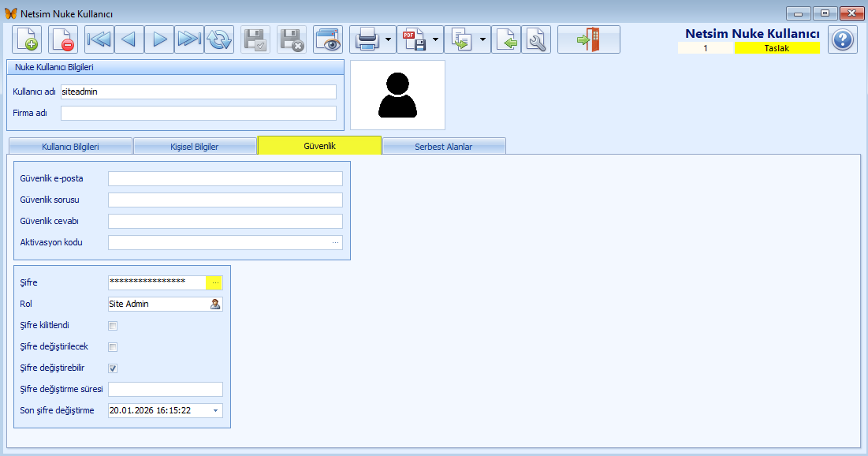Open the Serbest Alanlar tab

(x=443, y=146)
